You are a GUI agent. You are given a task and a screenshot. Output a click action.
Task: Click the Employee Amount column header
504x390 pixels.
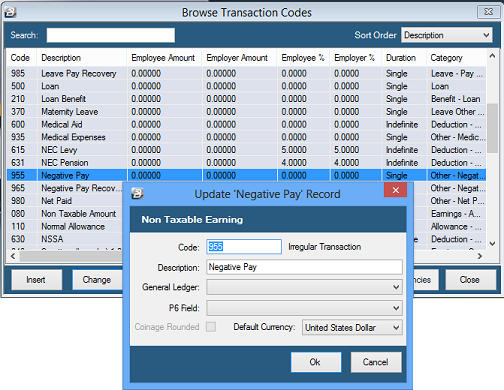(x=164, y=58)
